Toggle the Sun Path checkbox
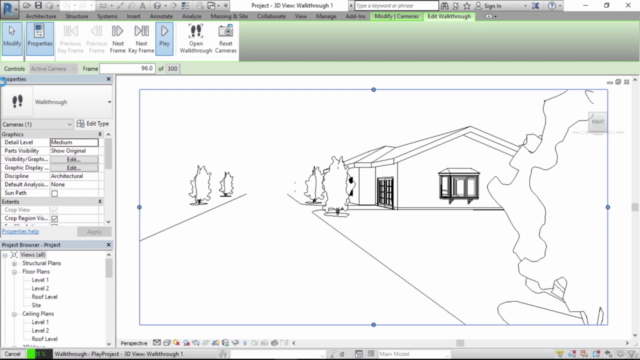The width and height of the screenshot is (640, 360). click(x=54, y=193)
